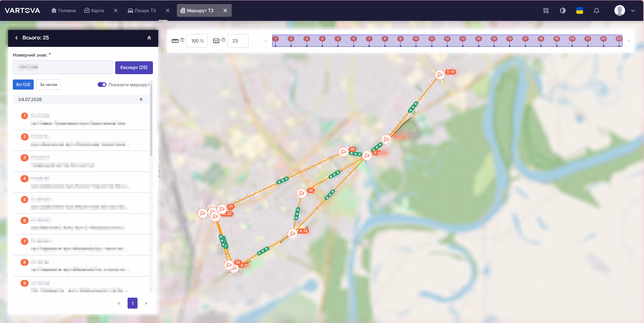The width and height of the screenshot is (644, 323).
Task: Click the interval width icon
Action: (x=216, y=41)
